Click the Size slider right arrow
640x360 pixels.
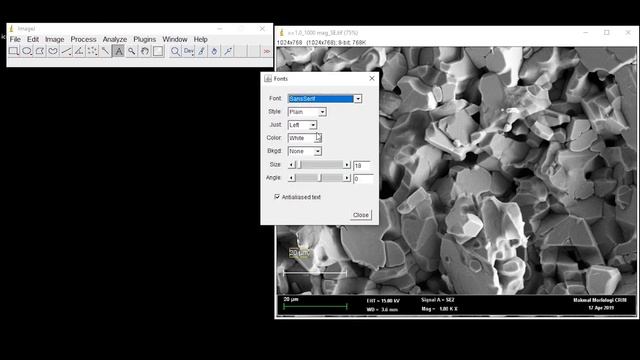click(347, 165)
